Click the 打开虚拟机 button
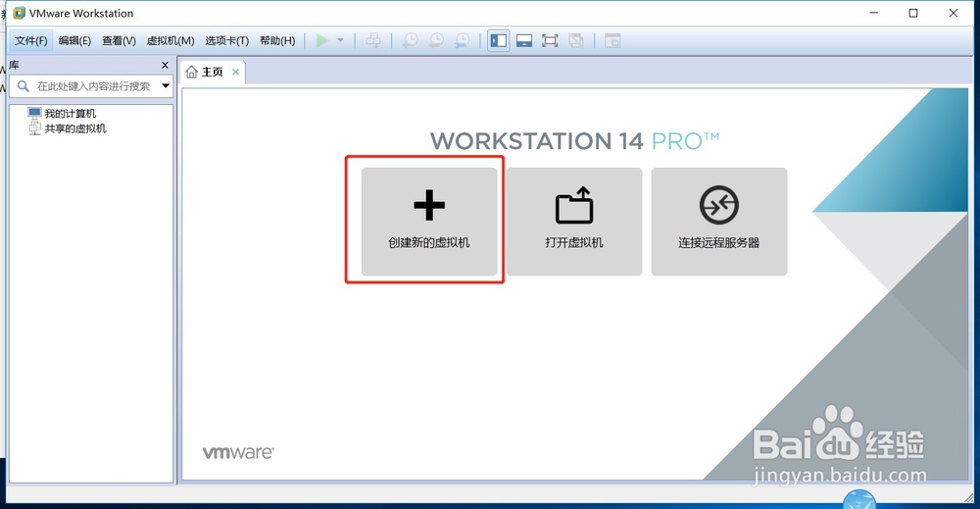The image size is (980, 509). pos(574,222)
